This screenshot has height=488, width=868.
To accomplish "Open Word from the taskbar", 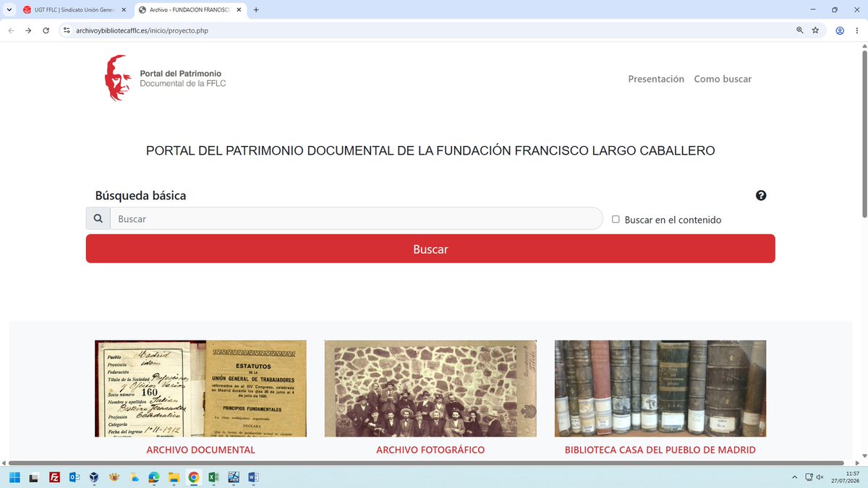I will (x=253, y=477).
